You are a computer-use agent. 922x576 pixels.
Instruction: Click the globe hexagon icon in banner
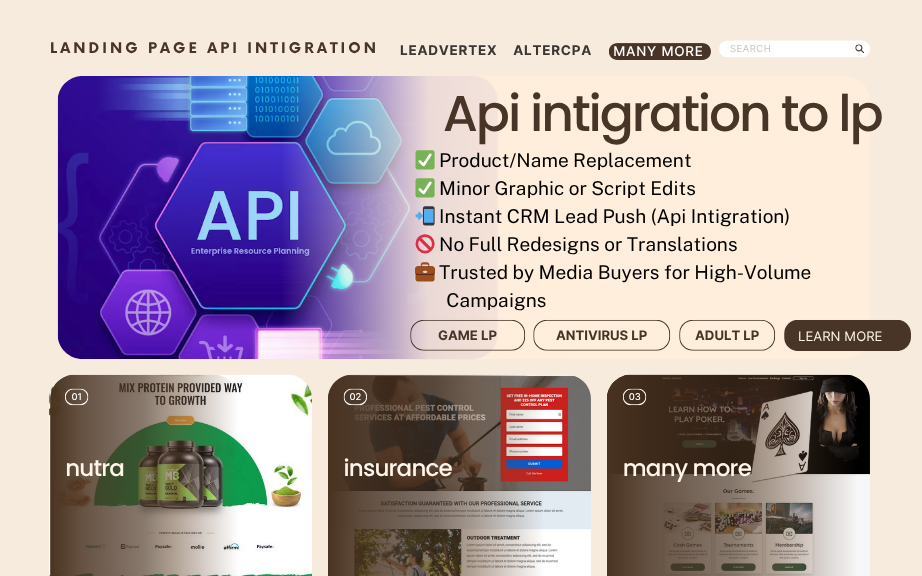click(x=148, y=312)
